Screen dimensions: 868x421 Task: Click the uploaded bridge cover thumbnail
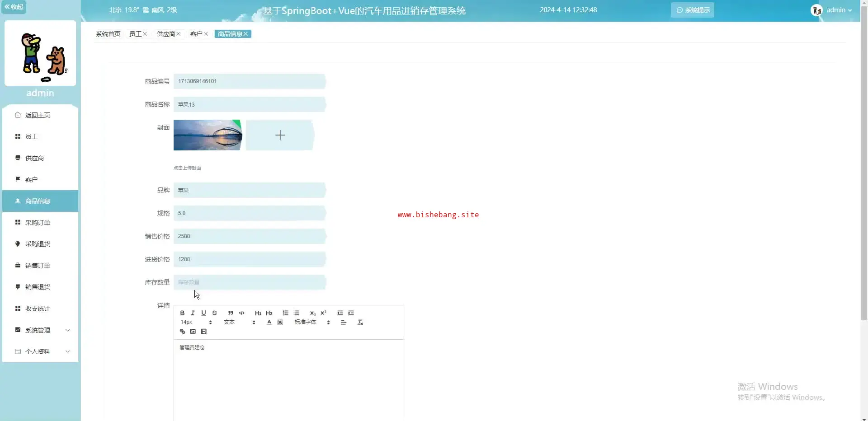tap(208, 135)
